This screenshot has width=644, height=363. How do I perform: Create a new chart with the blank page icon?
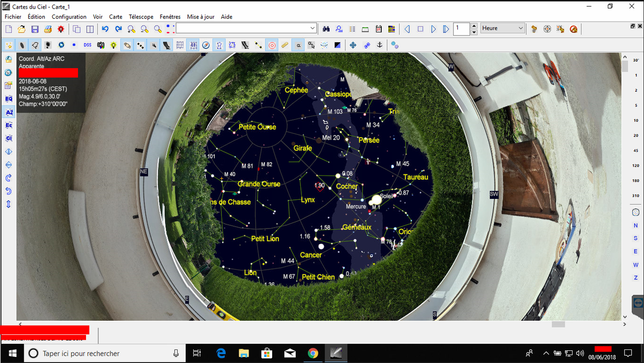click(9, 29)
